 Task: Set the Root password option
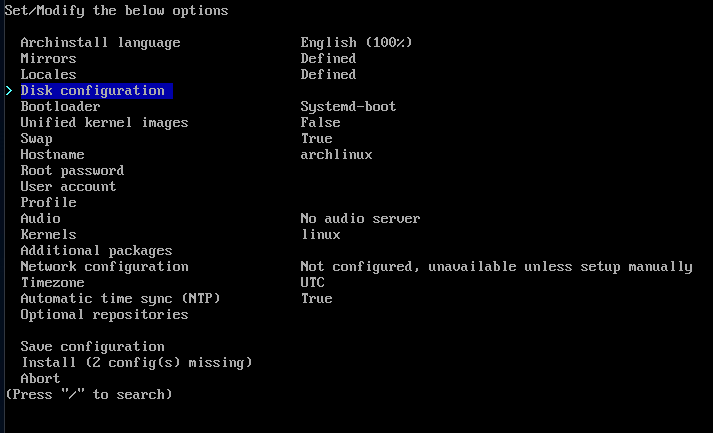(x=72, y=171)
